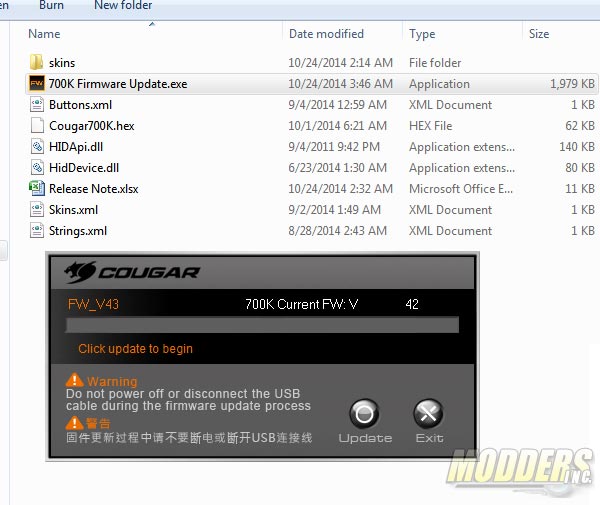
Task: Open the Burn toolbar option
Action: click(x=51, y=5)
